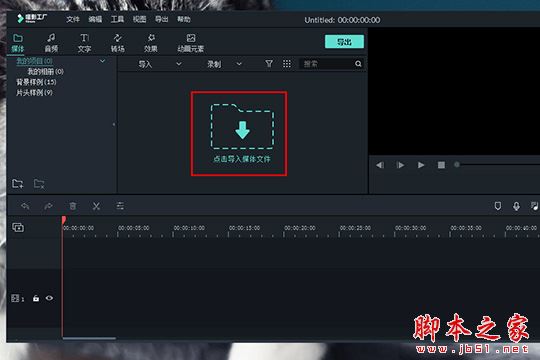The width and height of the screenshot is (540, 360).
Task: Click the red playhead marker
Action: (64, 220)
